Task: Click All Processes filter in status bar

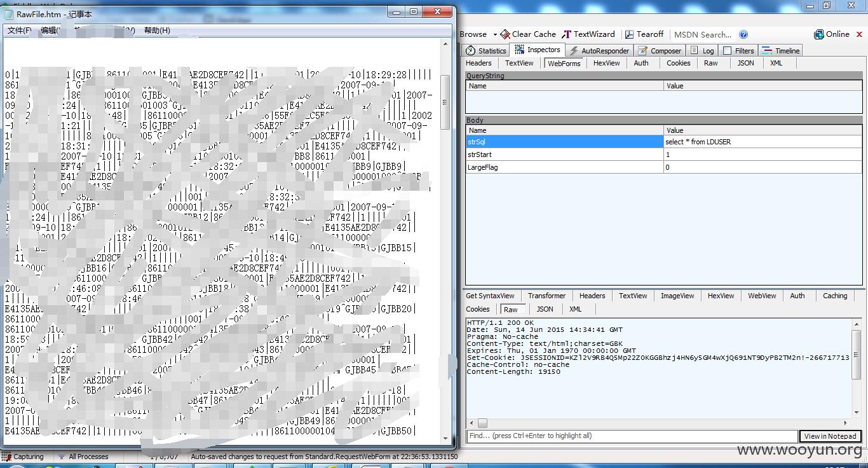Action: 83,457
